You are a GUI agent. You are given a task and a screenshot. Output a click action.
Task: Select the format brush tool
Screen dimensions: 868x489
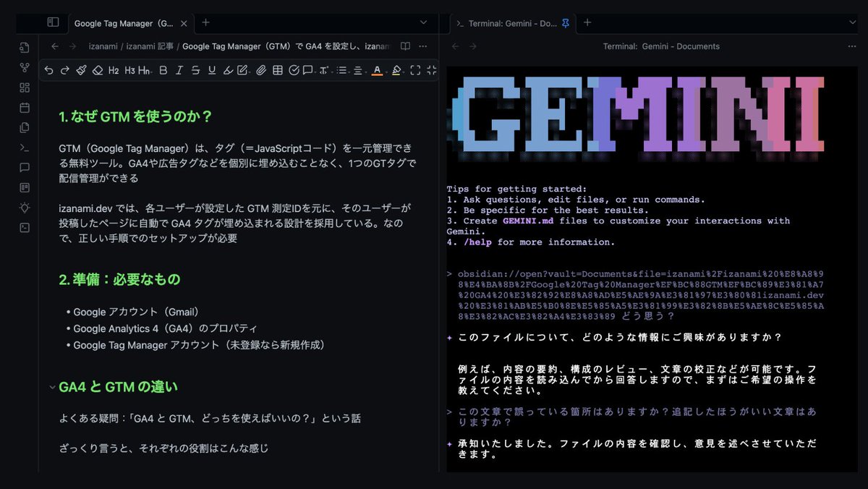pyautogui.click(x=81, y=70)
